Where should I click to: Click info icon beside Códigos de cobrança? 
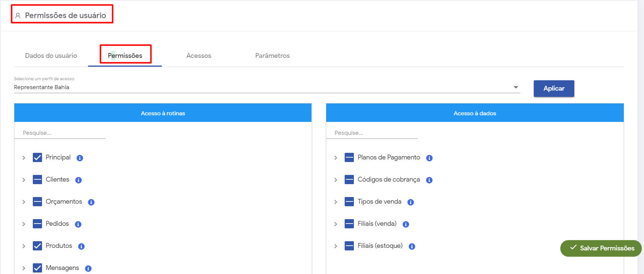(429, 180)
